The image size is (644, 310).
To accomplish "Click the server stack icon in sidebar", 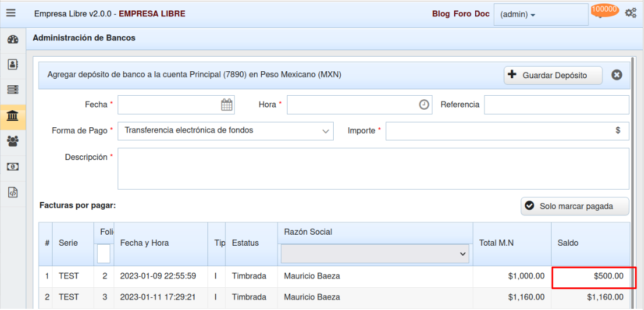I will pos(12,90).
